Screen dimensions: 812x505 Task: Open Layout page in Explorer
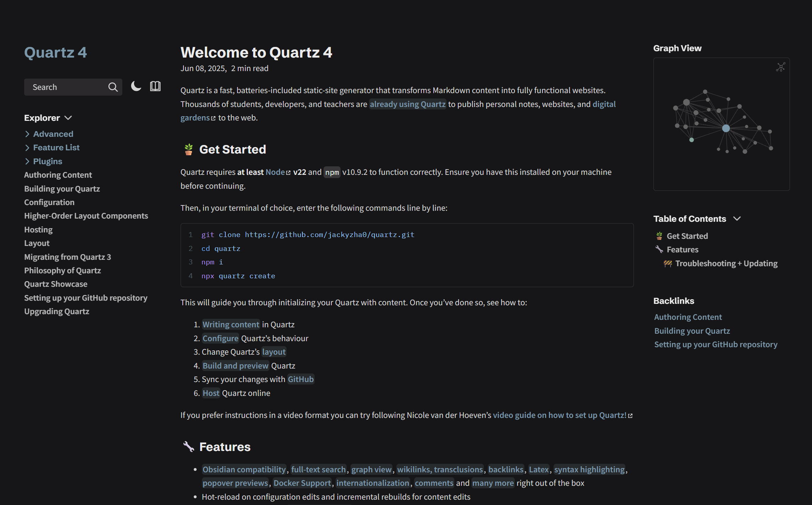(37, 243)
